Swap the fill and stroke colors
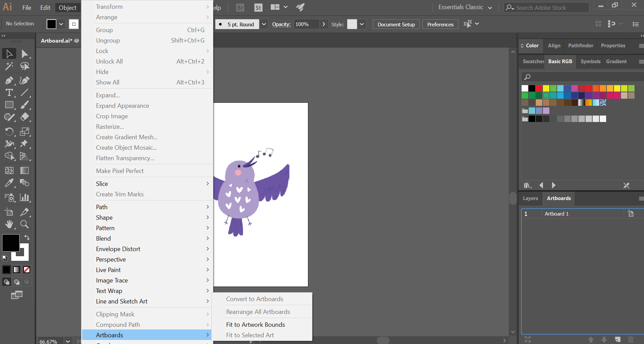 (27, 238)
